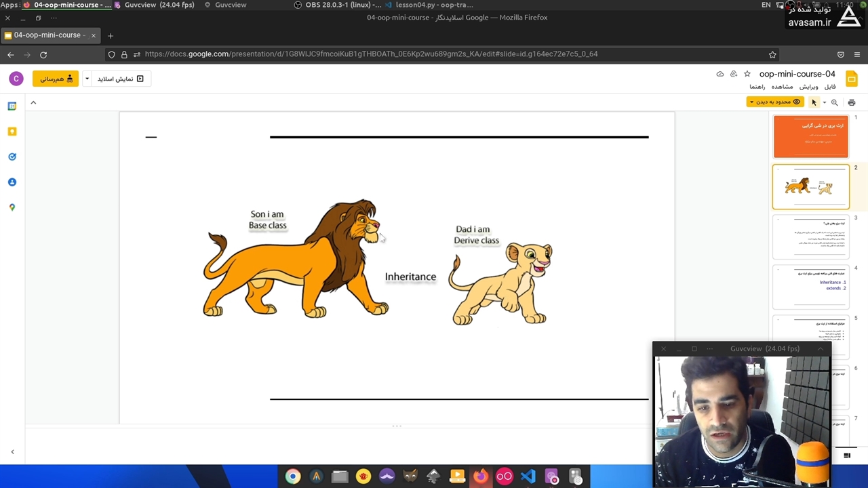Open the فایل (File) menu

[x=830, y=87]
